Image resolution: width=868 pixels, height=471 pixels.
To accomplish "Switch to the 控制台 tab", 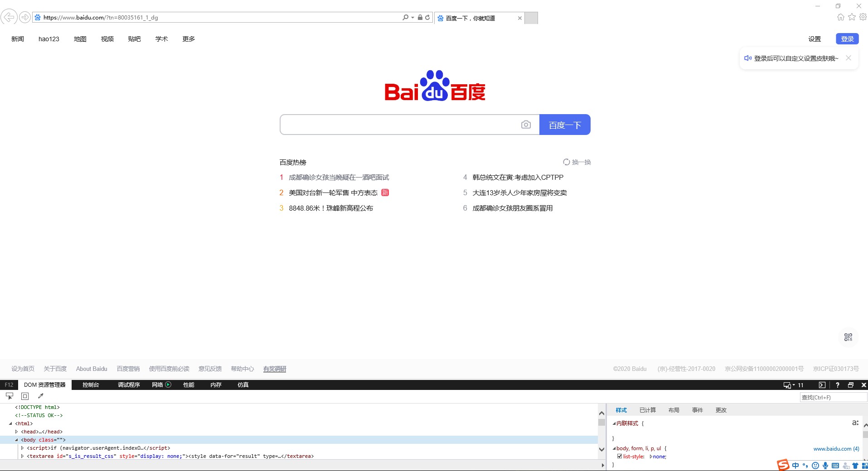I will pyautogui.click(x=91, y=384).
